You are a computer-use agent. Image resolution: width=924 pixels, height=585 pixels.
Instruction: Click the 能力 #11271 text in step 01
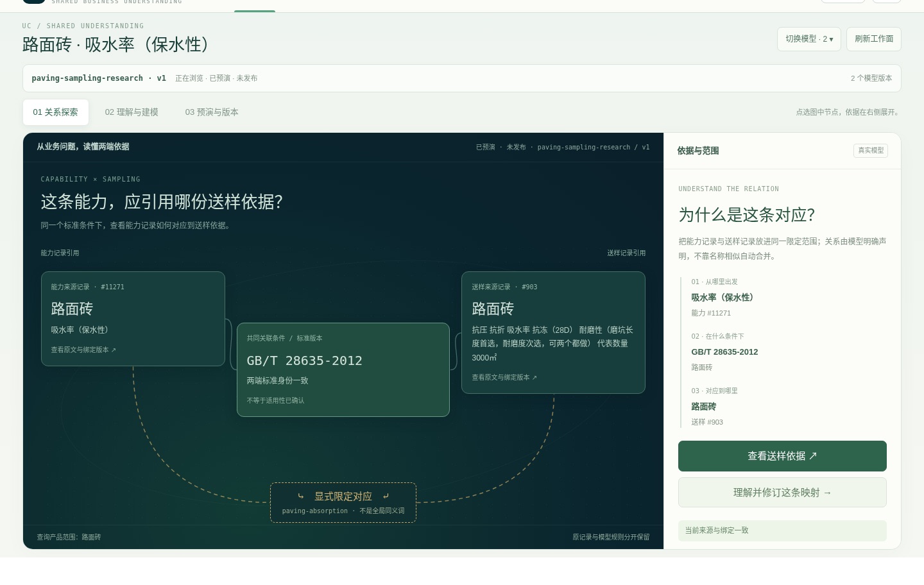point(711,313)
